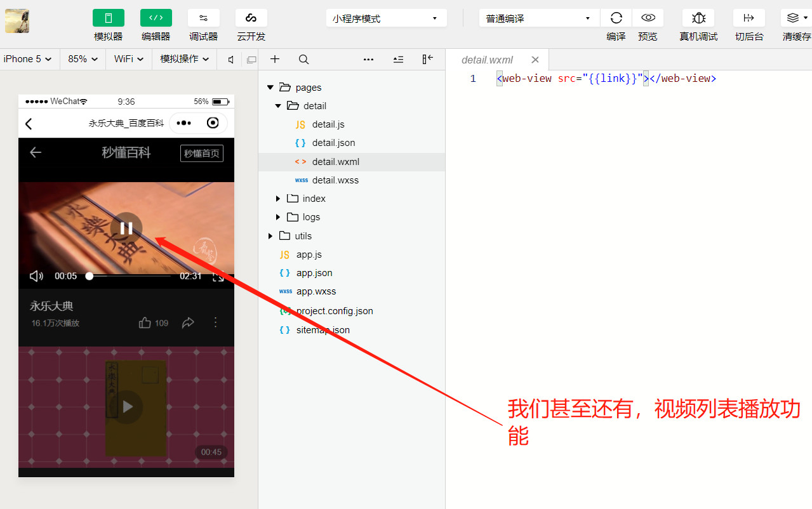Play the next video in list

point(127,406)
